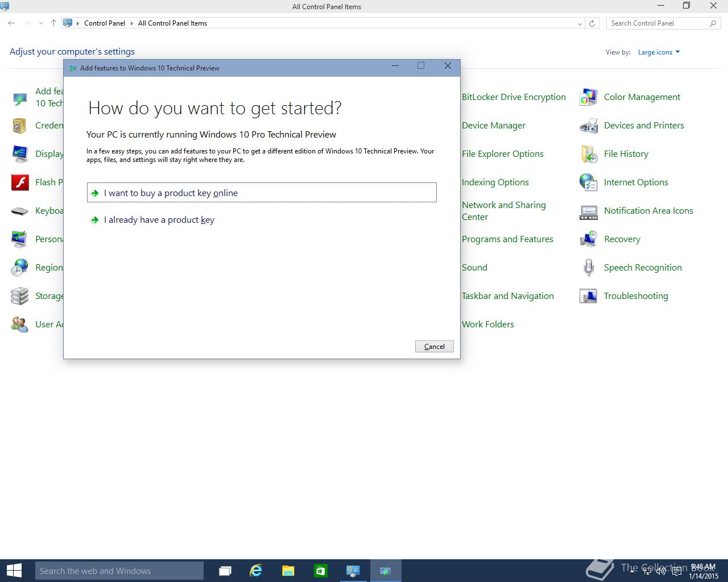
Task: Open Network and Sharing Center link
Action: 504,211
